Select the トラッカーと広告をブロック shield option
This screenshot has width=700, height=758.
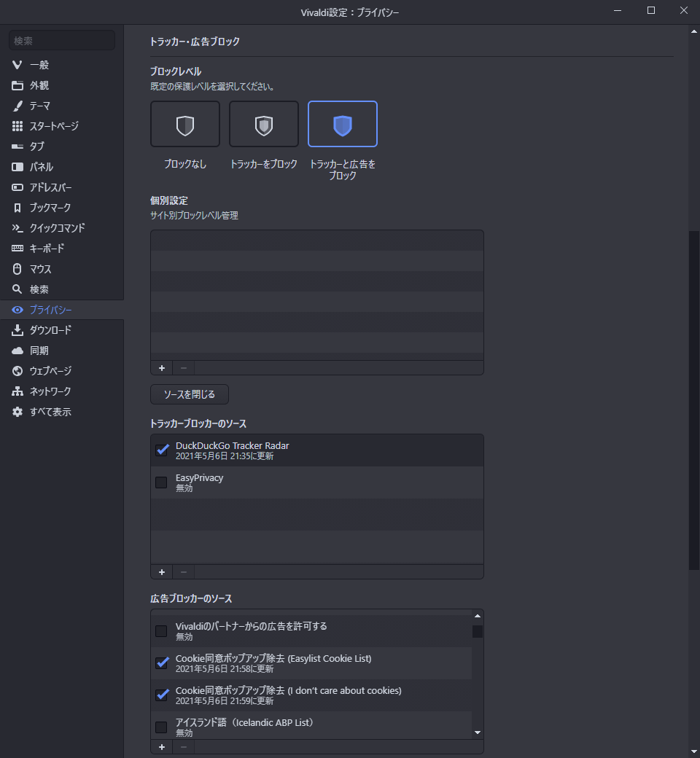pos(343,124)
